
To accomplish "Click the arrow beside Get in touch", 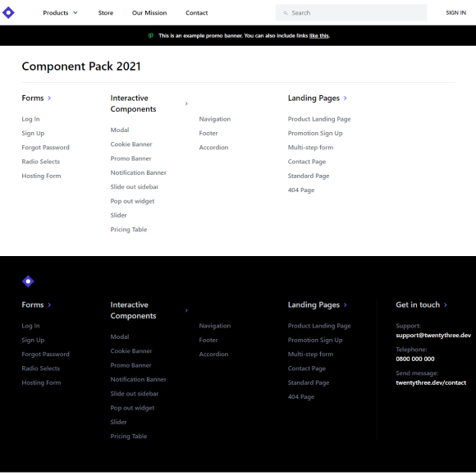I will click(446, 304).
